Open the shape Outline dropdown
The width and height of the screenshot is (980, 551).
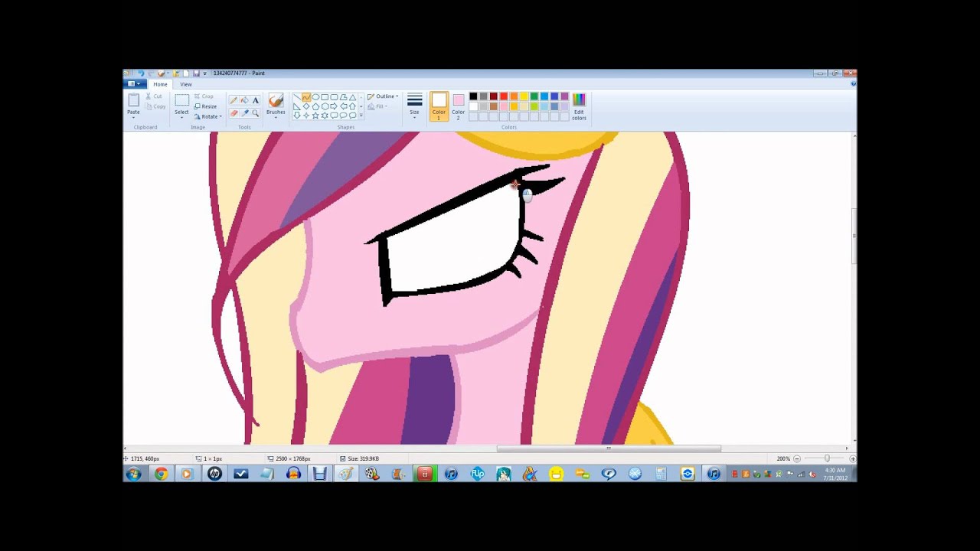pos(383,96)
